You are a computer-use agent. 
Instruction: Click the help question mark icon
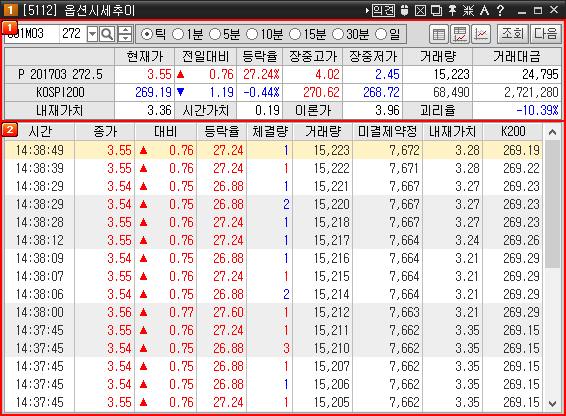tap(500, 10)
